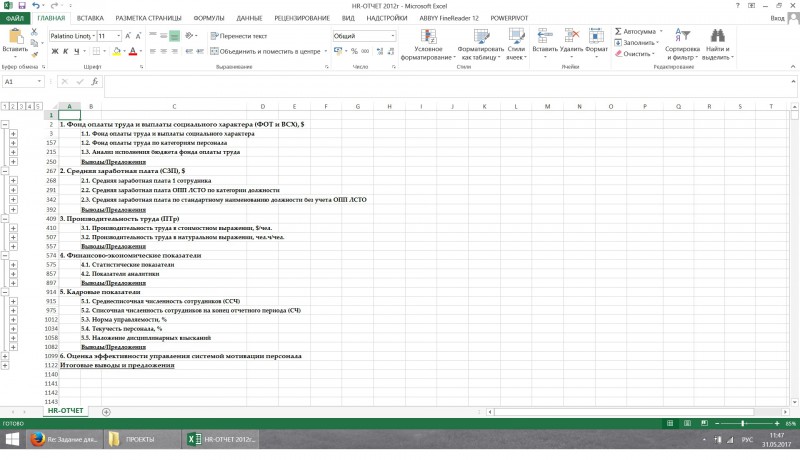This screenshot has height=460, width=800.
Task: Click outline level 1 button
Action: pos(5,106)
